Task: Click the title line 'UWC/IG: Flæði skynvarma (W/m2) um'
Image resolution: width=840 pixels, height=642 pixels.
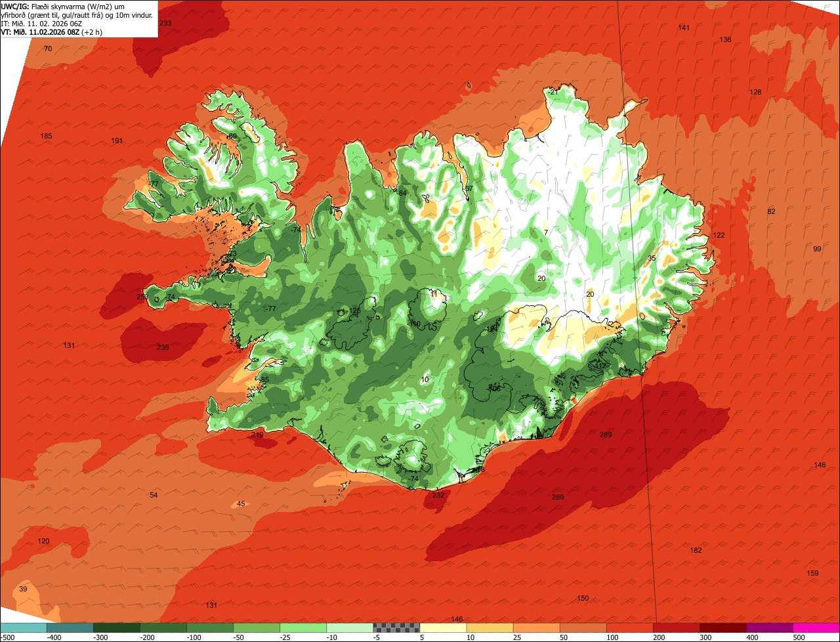Action: (63, 6)
